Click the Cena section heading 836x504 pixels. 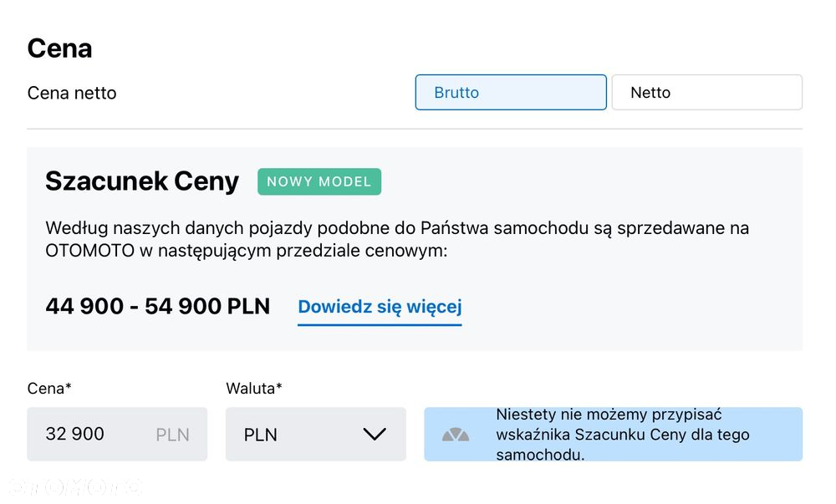pos(59,48)
